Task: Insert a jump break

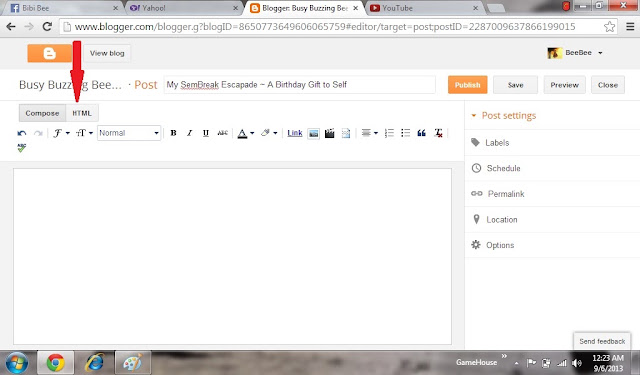Action: pos(346,133)
